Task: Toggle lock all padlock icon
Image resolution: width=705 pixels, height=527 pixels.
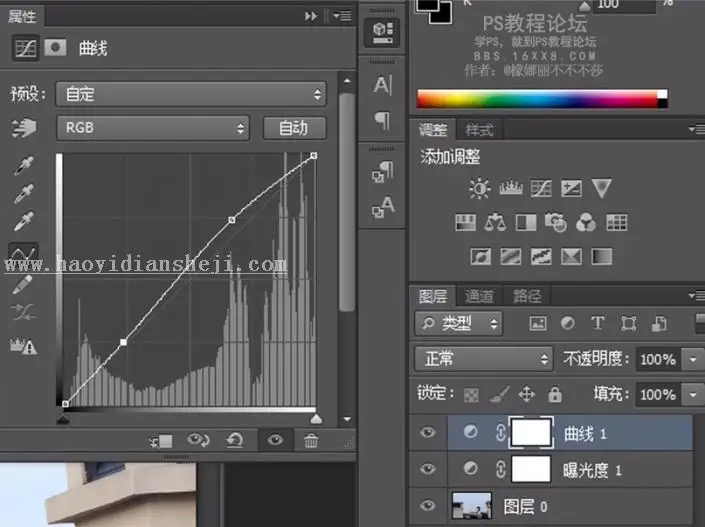Action: (555, 394)
